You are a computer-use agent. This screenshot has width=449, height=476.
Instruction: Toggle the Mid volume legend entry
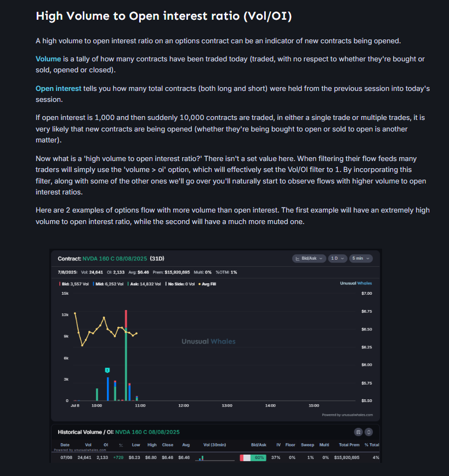tap(108, 284)
